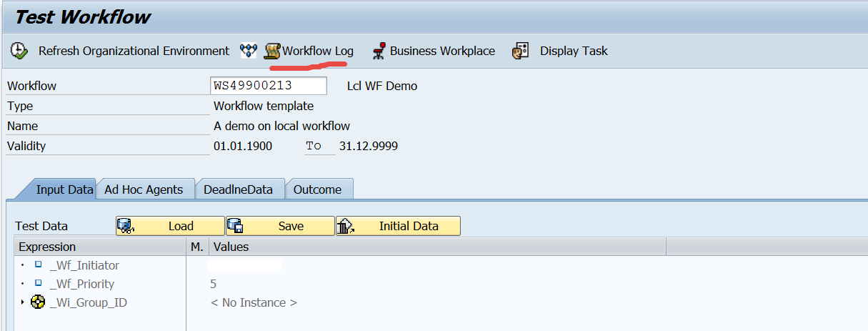Expand the _Wi_Group_ID node

coord(23,302)
